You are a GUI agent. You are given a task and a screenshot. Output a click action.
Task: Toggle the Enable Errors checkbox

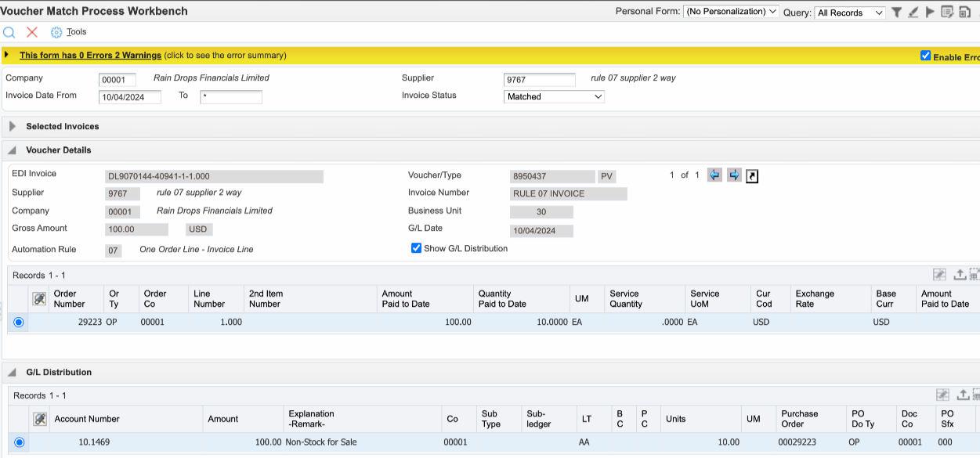[x=926, y=56]
